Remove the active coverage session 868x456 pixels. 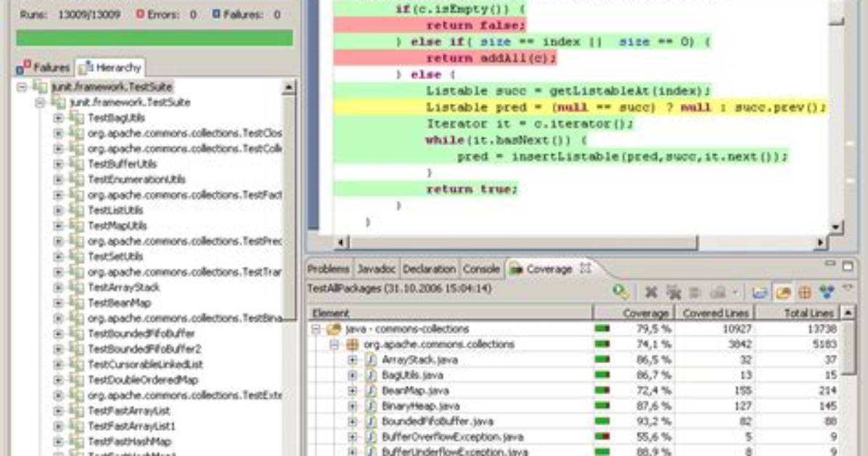[651, 292]
